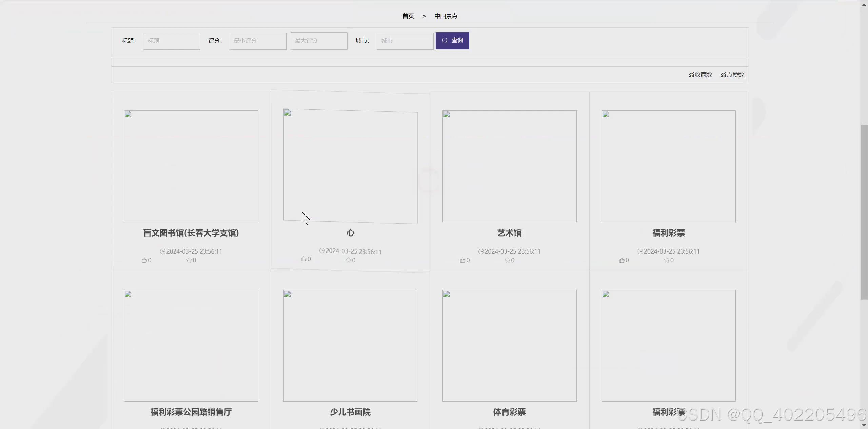868x429 pixels.
Task: Click thumbs-up icon on 盲文图书馆 card
Action: pos(144,260)
